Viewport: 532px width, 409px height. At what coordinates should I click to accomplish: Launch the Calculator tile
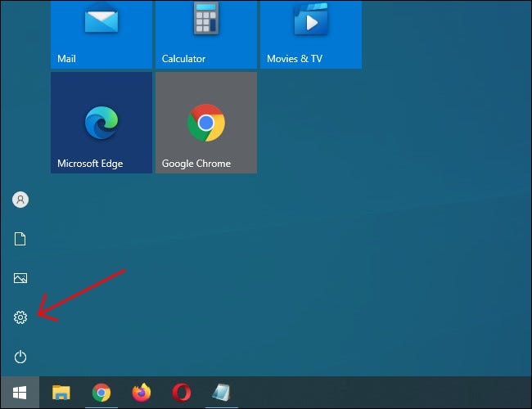click(x=206, y=34)
